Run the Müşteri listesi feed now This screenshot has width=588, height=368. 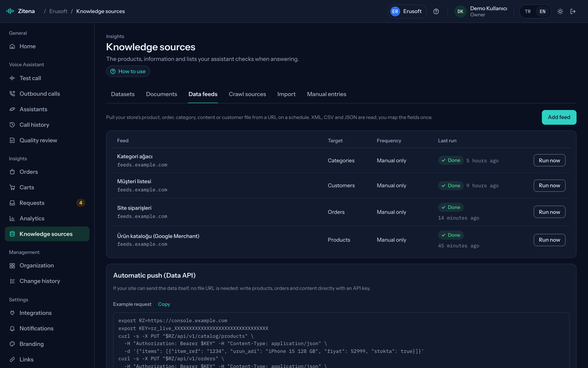(549, 186)
